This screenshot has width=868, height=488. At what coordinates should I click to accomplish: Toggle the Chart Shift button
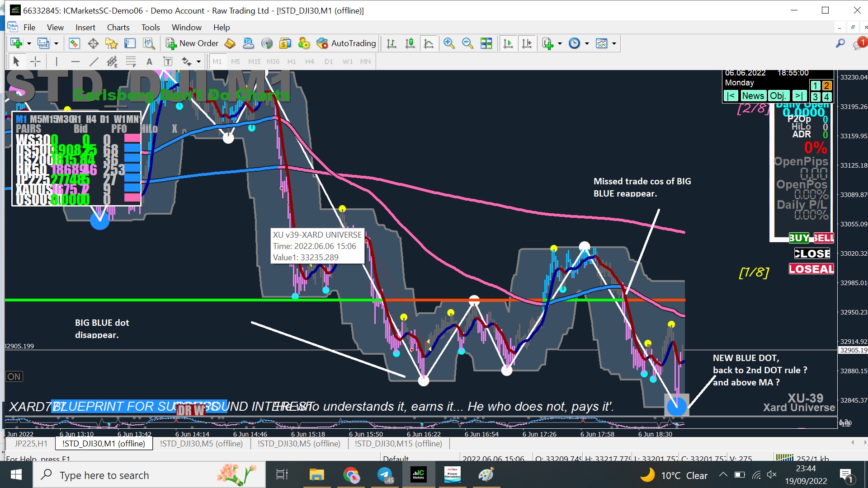(x=527, y=43)
